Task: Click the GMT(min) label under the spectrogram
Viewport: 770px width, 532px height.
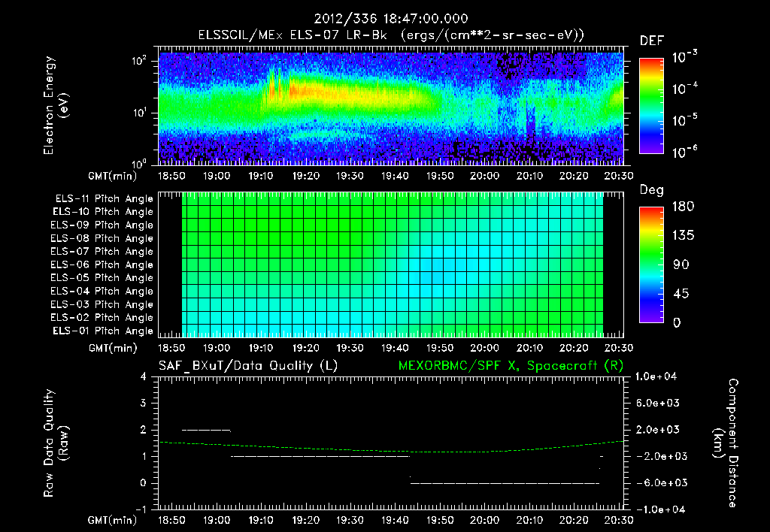Action: click(x=113, y=176)
